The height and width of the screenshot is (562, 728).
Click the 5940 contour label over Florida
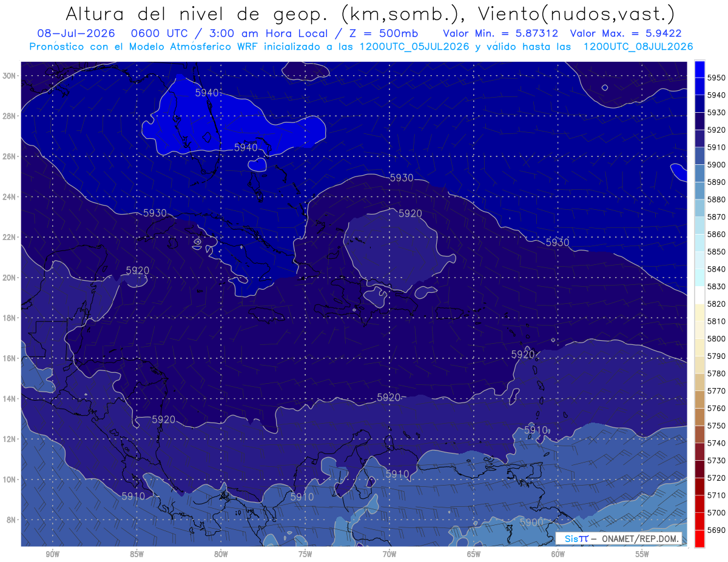coord(207,93)
